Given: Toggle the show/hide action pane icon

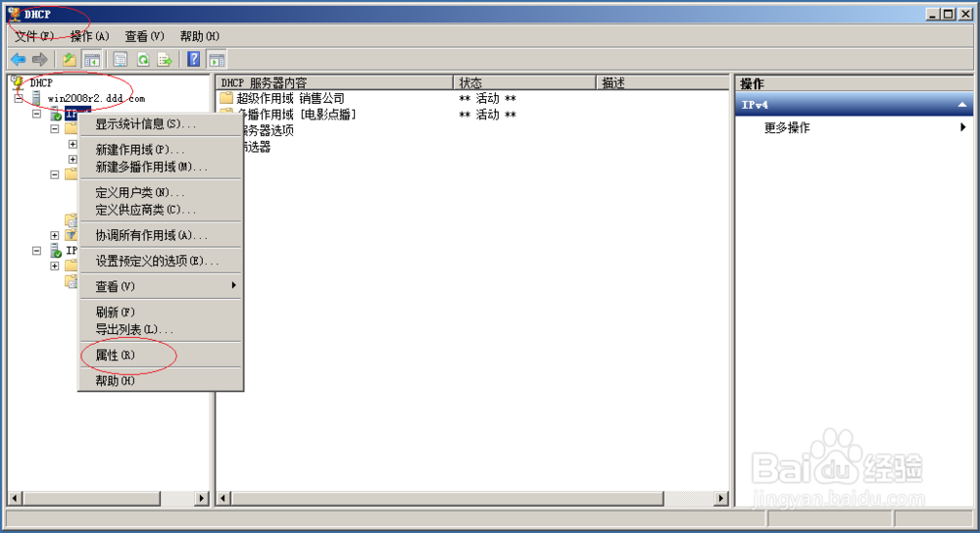Looking at the screenshot, I should pos(217,60).
